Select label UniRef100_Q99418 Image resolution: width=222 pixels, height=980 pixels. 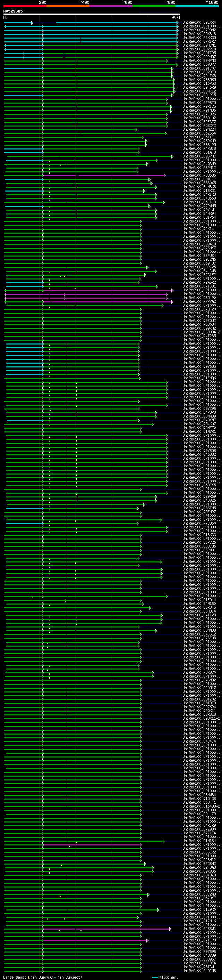(199, 244)
